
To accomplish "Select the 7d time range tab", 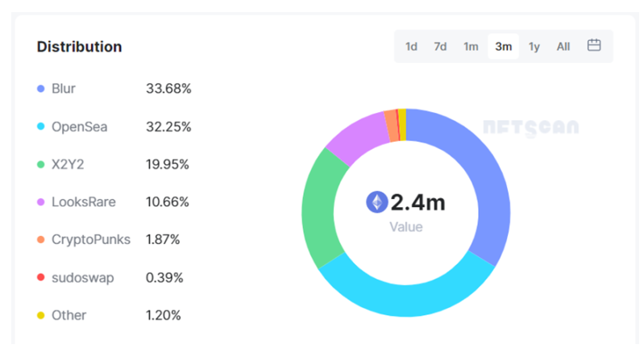I will 440,47.
